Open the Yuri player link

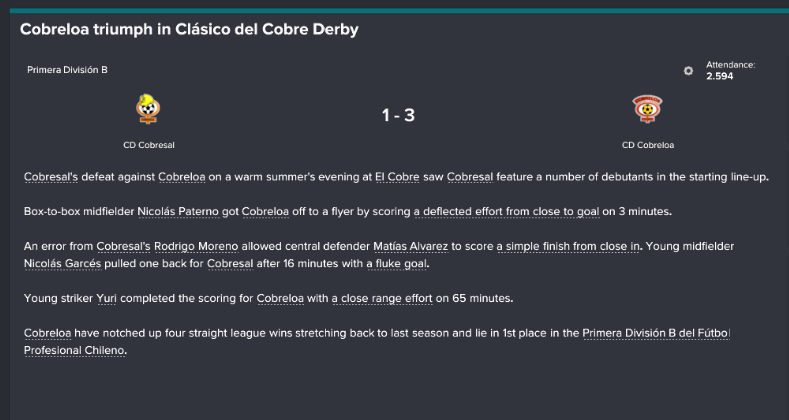click(106, 298)
